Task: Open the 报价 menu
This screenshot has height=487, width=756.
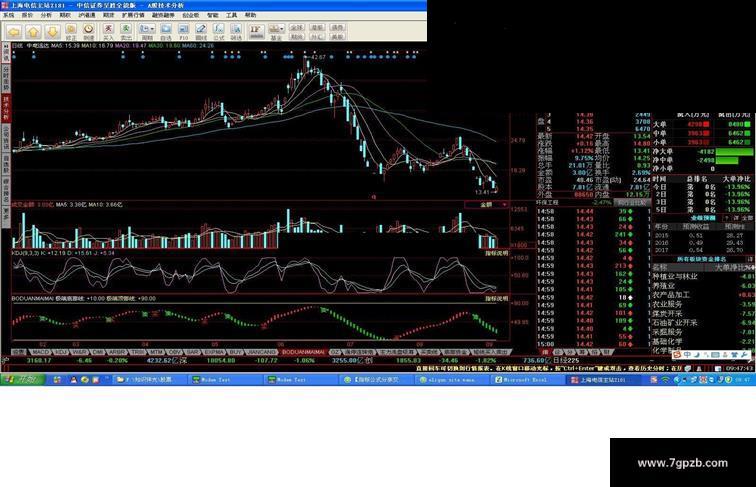Action: pos(27,15)
